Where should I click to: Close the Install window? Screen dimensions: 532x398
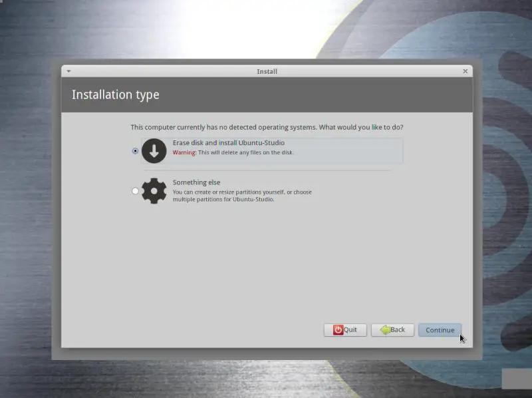pos(465,71)
